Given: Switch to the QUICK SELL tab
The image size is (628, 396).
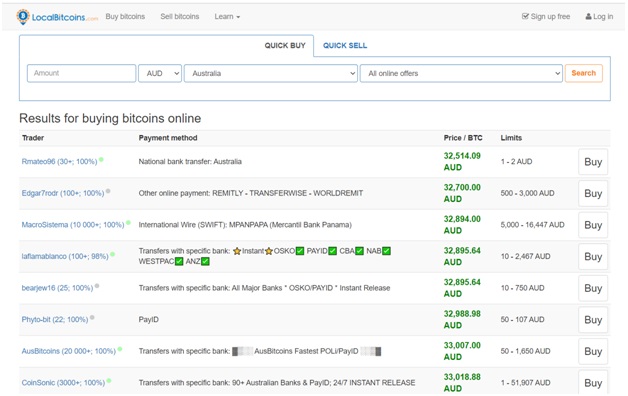Looking at the screenshot, I should point(345,45).
